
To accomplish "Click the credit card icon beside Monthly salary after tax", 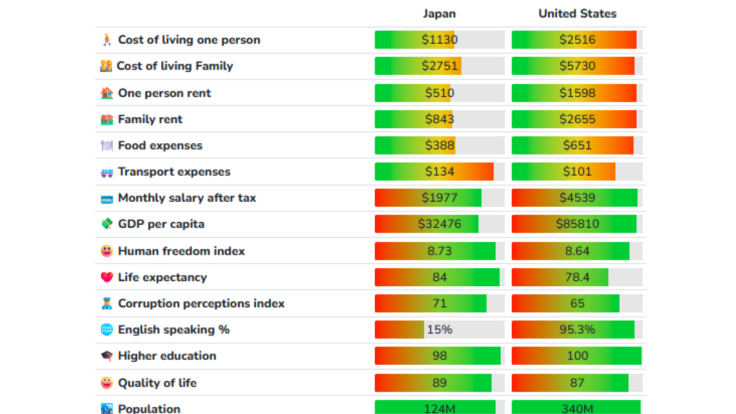I will click(x=106, y=198).
